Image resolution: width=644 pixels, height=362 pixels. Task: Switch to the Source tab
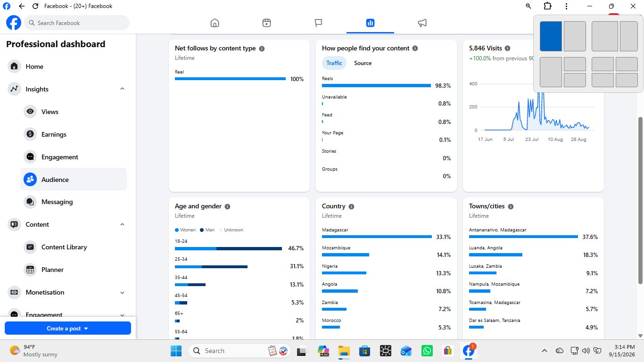click(x=363, y=63)
